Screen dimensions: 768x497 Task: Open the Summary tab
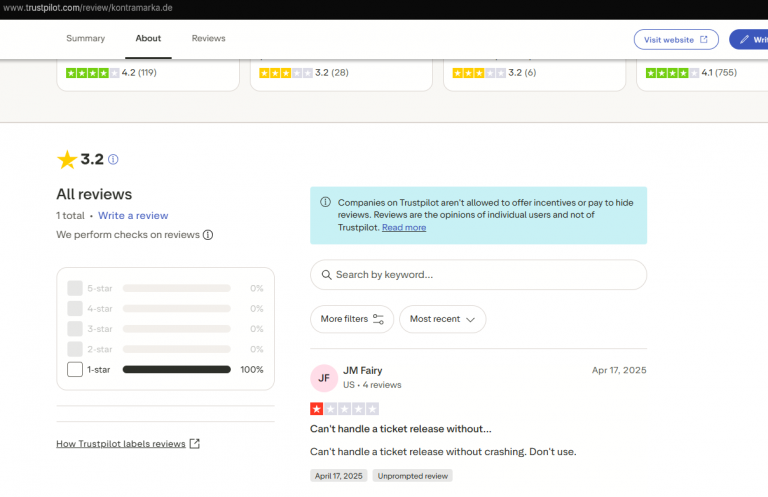pyautogui.click(x=85, y=38)
